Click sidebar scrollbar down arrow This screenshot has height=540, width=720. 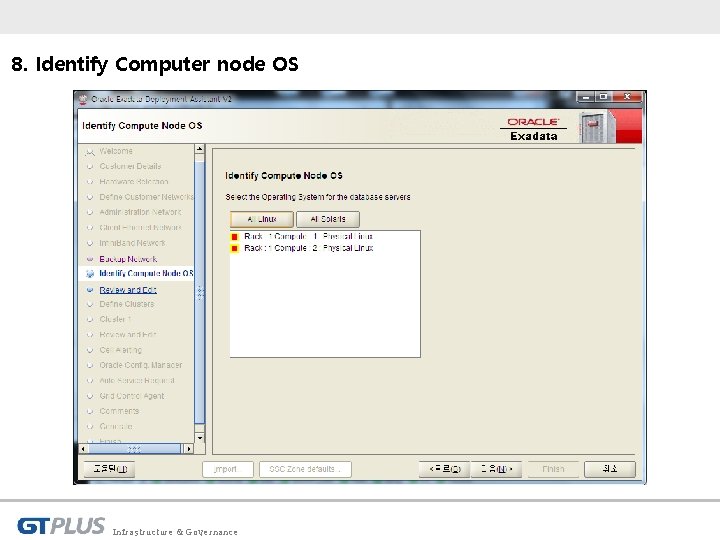click(199, 438)
